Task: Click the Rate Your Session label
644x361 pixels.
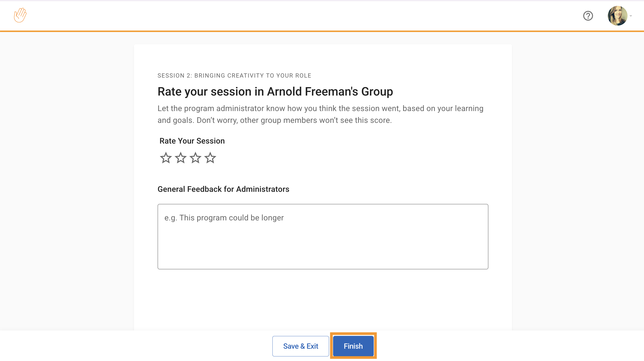Action: (192, 141)
